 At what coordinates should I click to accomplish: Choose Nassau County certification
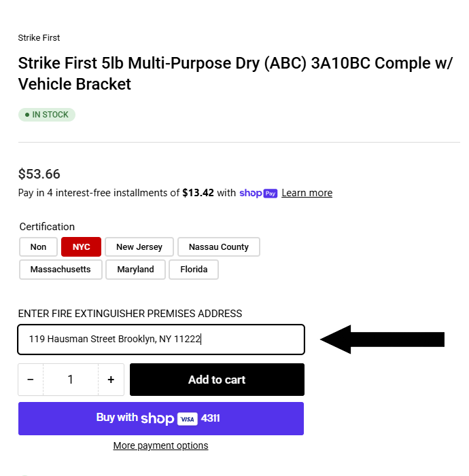pos(219,246)
